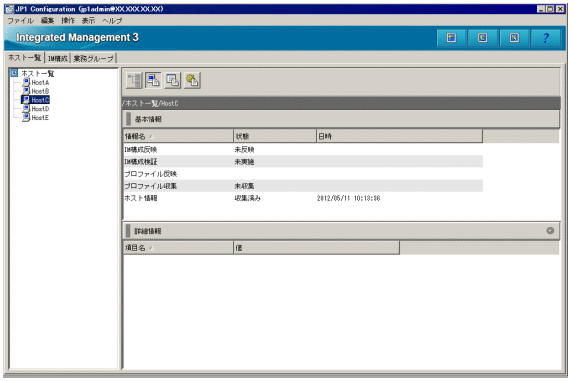Open the 操作 menu

tap(68, 21)
